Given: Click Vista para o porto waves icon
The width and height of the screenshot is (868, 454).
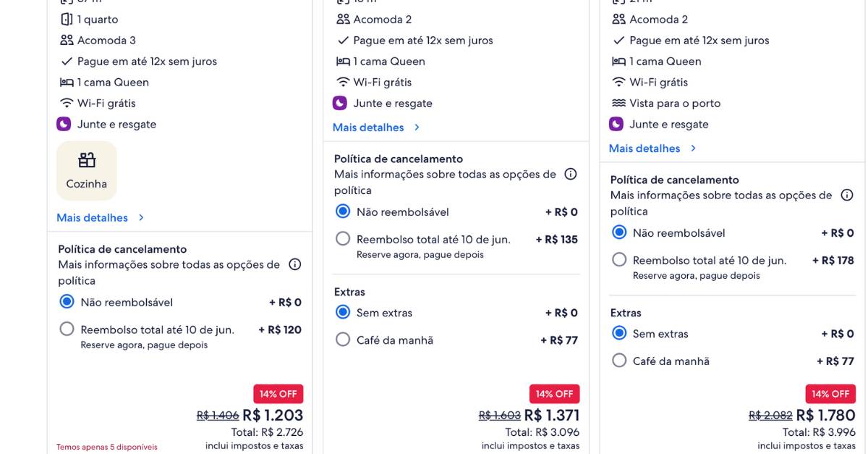Looking at the screenshot, I should point(618,103).
